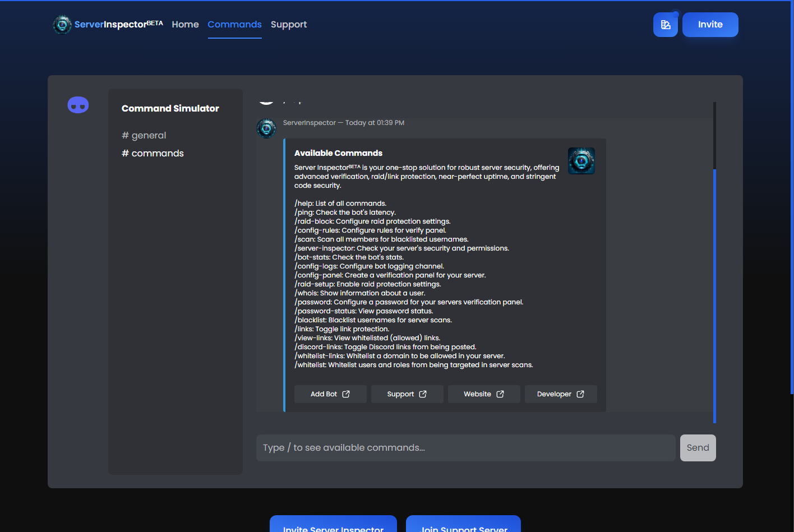Click the external-link icon on Developer

[581, 394]
